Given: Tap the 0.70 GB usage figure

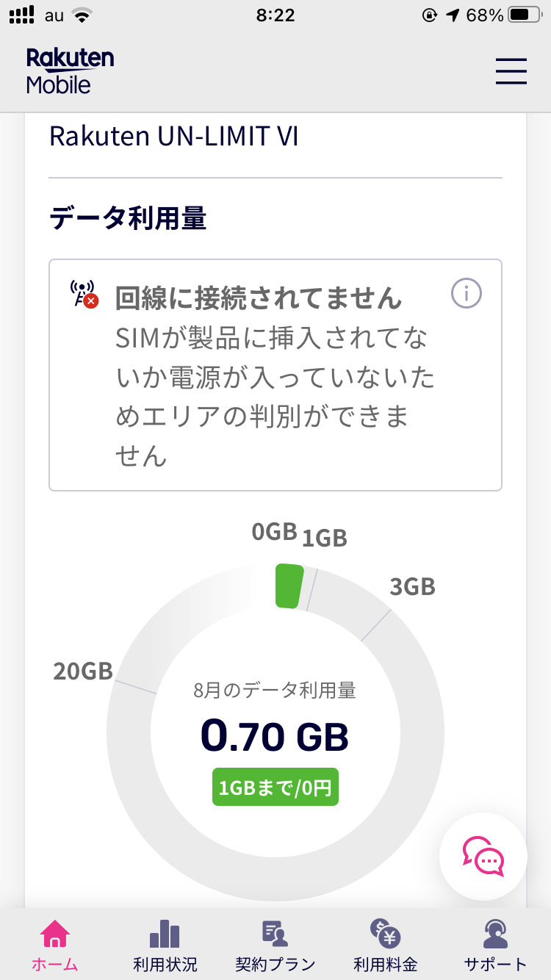Looking at the screenshot, I should (x=275, y=737).
